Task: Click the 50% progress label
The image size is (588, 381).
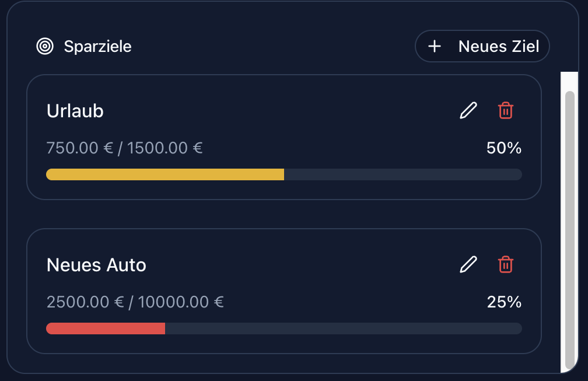Action: [504, 148]
